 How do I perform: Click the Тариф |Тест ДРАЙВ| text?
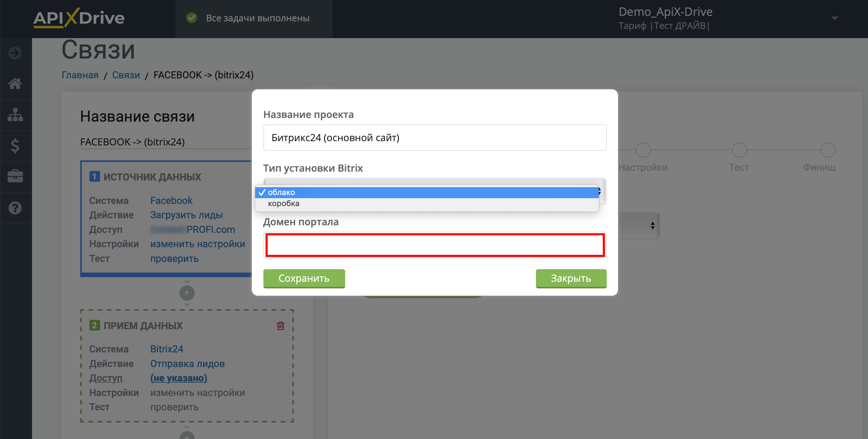[x=664, y=26]
